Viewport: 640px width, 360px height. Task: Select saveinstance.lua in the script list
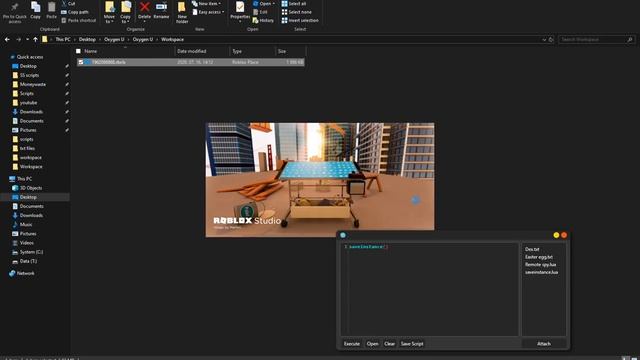(541, 272)
